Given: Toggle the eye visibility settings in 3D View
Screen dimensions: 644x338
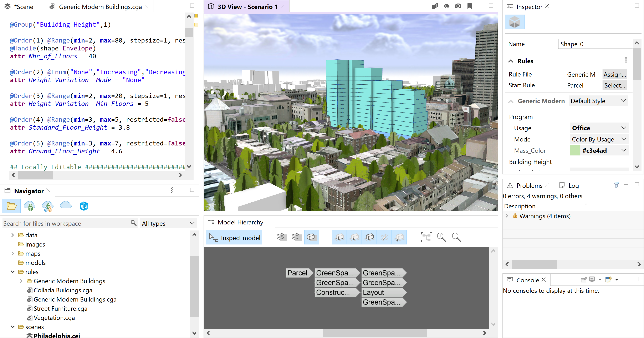Looking at the screenshot, I should (446, 6).
